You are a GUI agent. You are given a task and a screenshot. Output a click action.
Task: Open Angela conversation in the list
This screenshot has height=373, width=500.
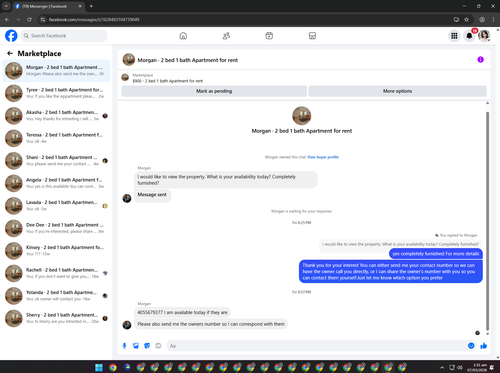click(x=56, y=183)
